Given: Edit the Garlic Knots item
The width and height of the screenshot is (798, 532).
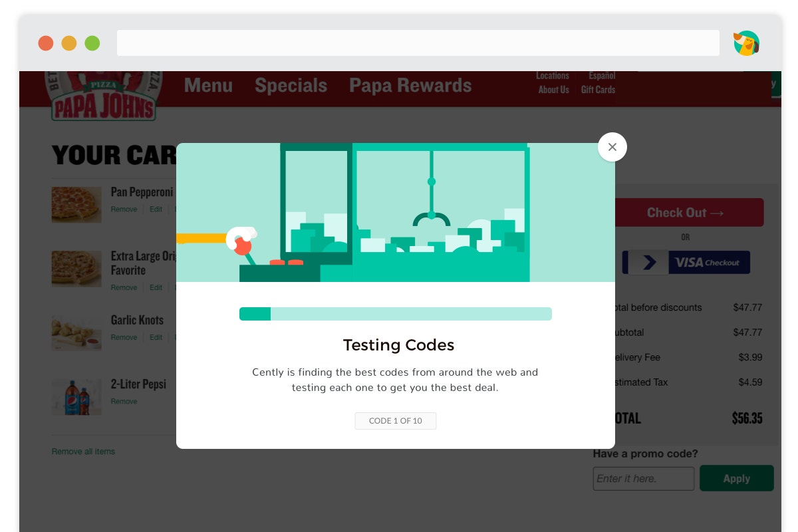Looking at the screenshot, I should (x=156, y=338).
